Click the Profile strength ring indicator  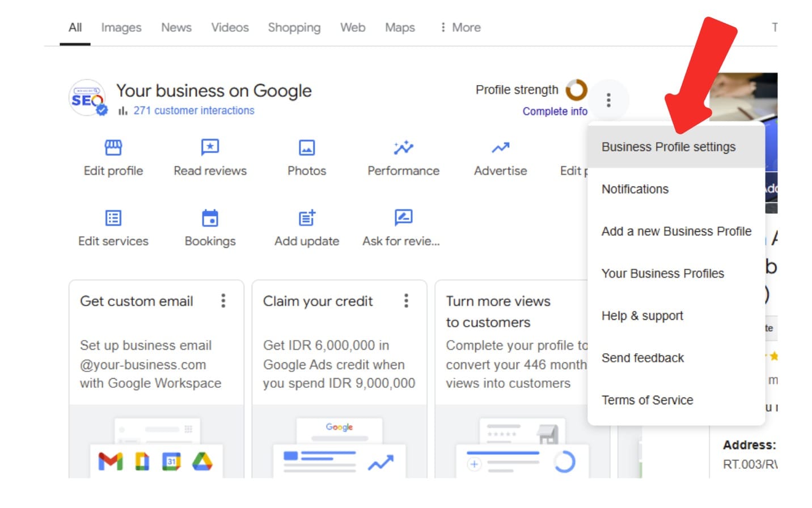click(577, 90)
